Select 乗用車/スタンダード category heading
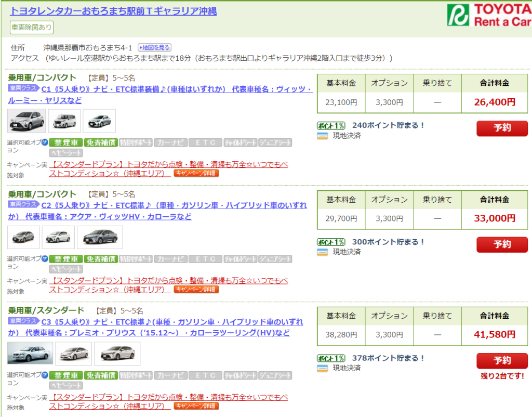The image size is (532, 417). tap(46, 310)
